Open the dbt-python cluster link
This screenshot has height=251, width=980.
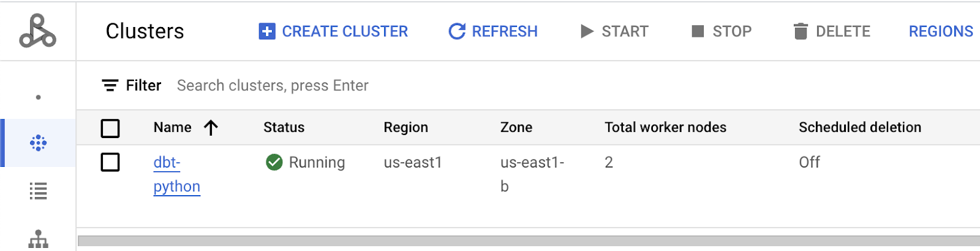[176, 174]
